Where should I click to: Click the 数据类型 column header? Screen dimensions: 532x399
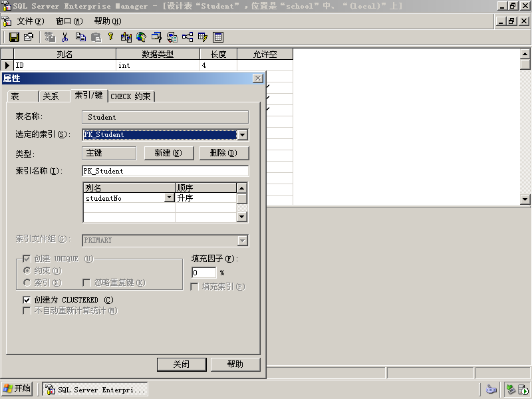pos(158,55)
